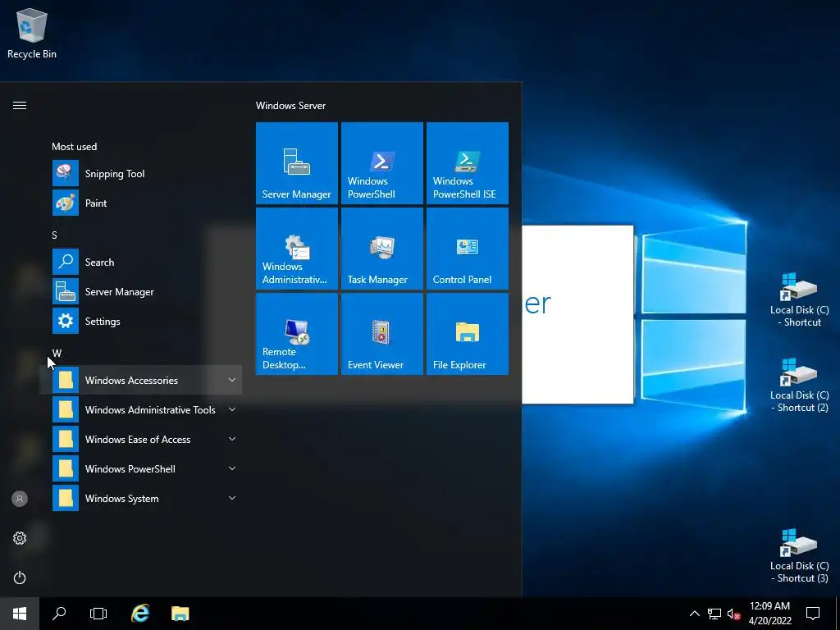The width and height of the screenshot is (840, 630).
Task: Select Local Disk (C) - Shortcut (2) icon
Action: click(x=799, y=385)
